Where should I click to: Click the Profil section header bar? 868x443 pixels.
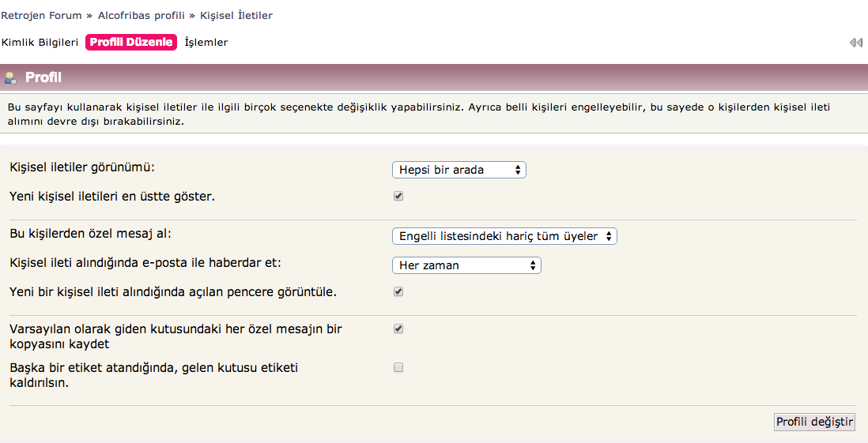coord(434,77)
